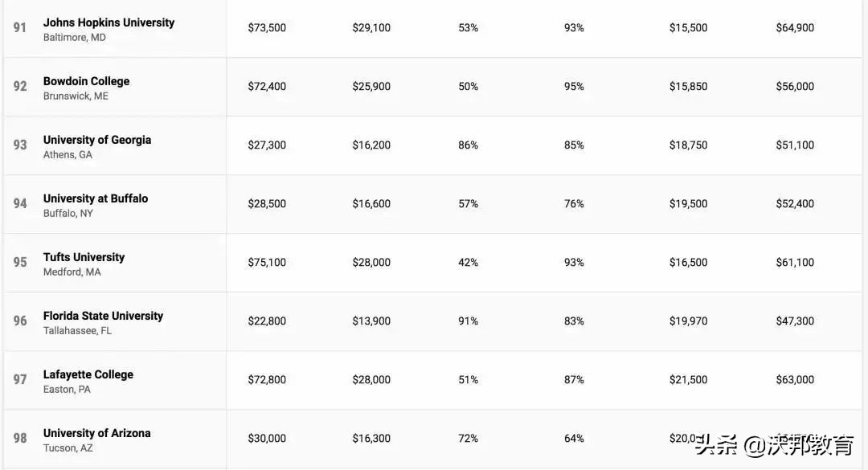Select the 76% cell for Buffalo
The height and width of the screenshot is (470, 868).
(574, 203)
